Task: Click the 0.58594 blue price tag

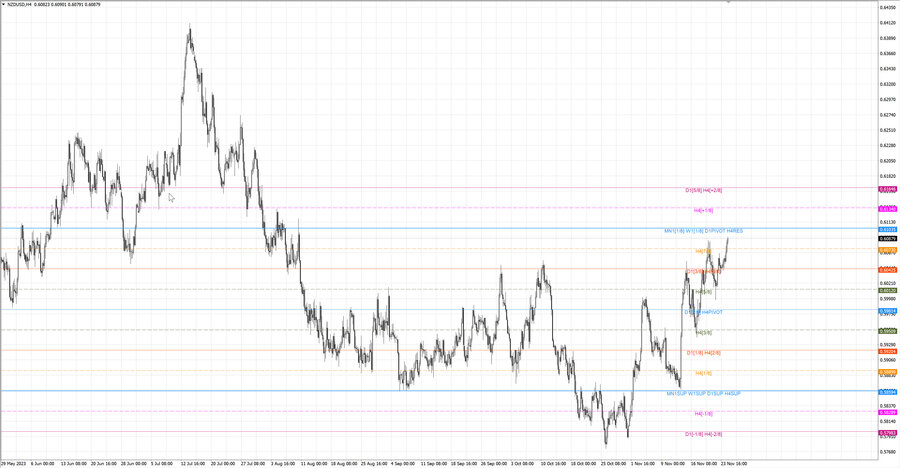Action: click(x=888, y=392)
